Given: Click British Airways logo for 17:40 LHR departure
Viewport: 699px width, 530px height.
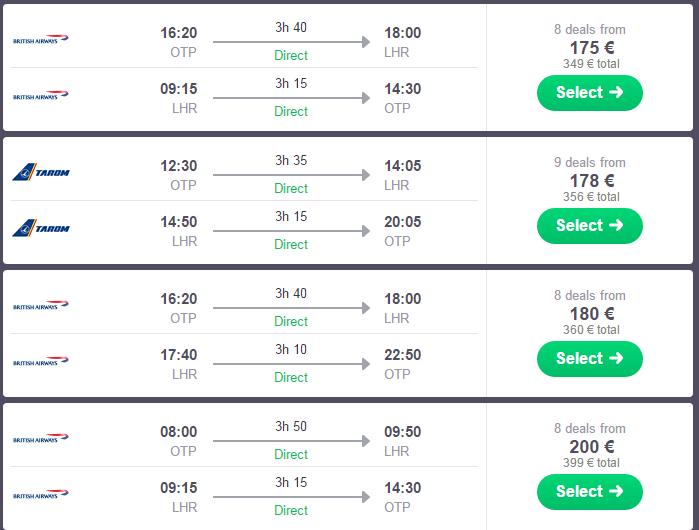Looking at the screenshot, I should point(41,362).
